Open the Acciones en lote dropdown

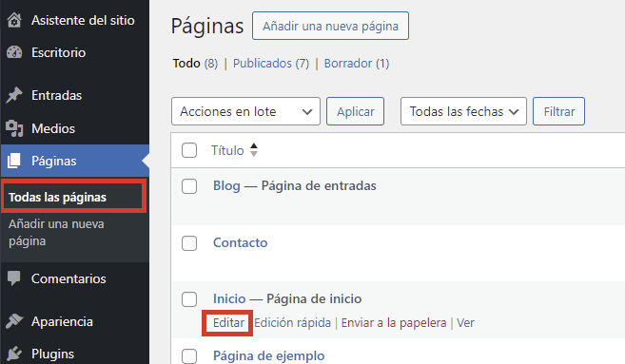(x=245, y=111)
